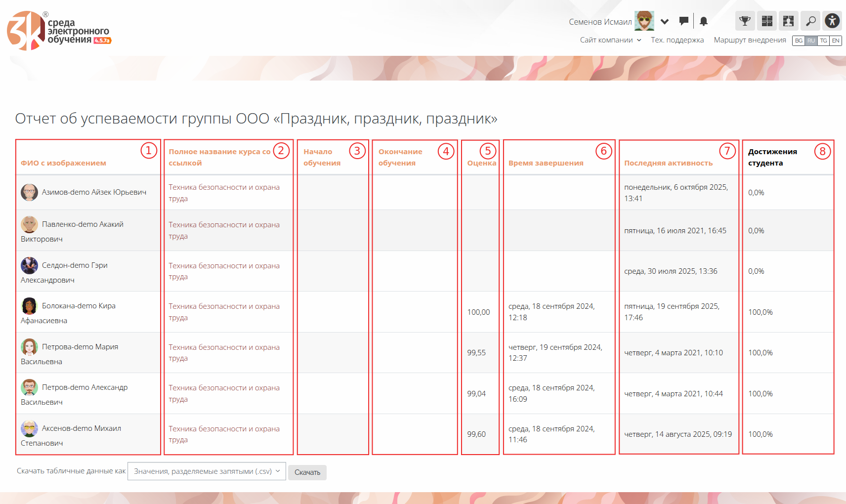Image resolution: width=846 pixels, height=504 pixels.
Task: Open the messages speech bubble icon
Action: (684, 21)
